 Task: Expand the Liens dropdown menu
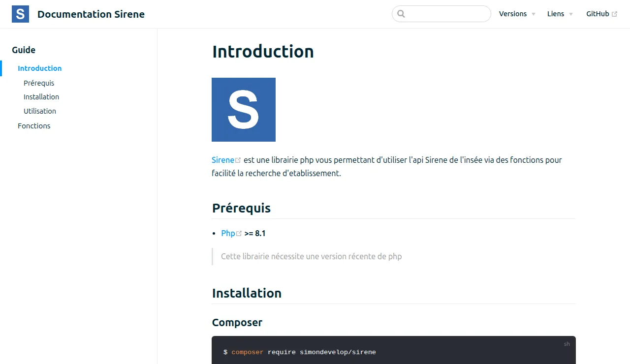[560, 14]
